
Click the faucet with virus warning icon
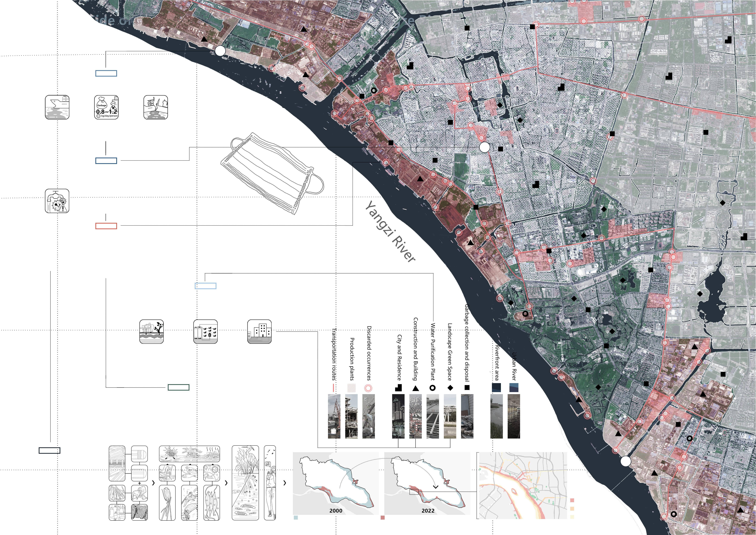[x=57, y=201]
